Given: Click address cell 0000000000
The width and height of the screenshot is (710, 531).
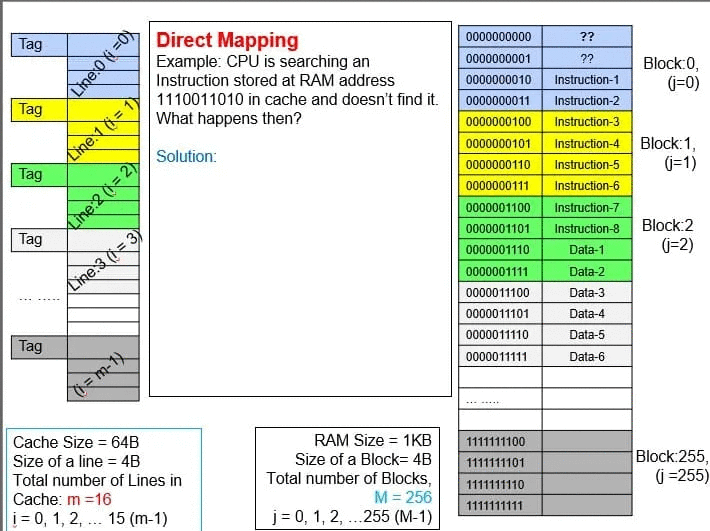Looking at the screenshot, I should tap(500, 37).
